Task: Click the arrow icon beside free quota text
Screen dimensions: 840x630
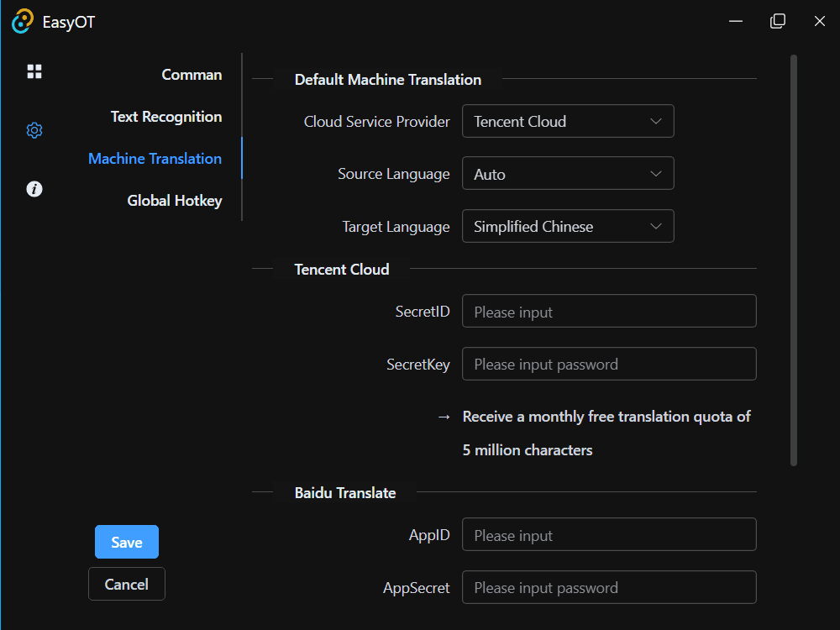Action: point(444,417)
